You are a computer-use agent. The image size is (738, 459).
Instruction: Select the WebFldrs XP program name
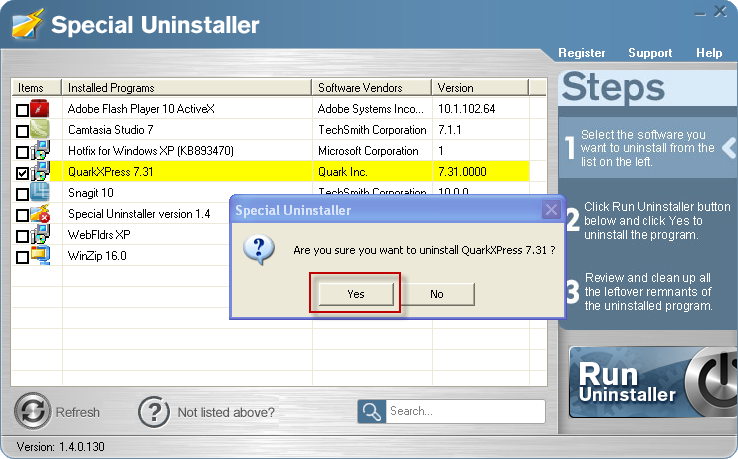coord(99,234)
